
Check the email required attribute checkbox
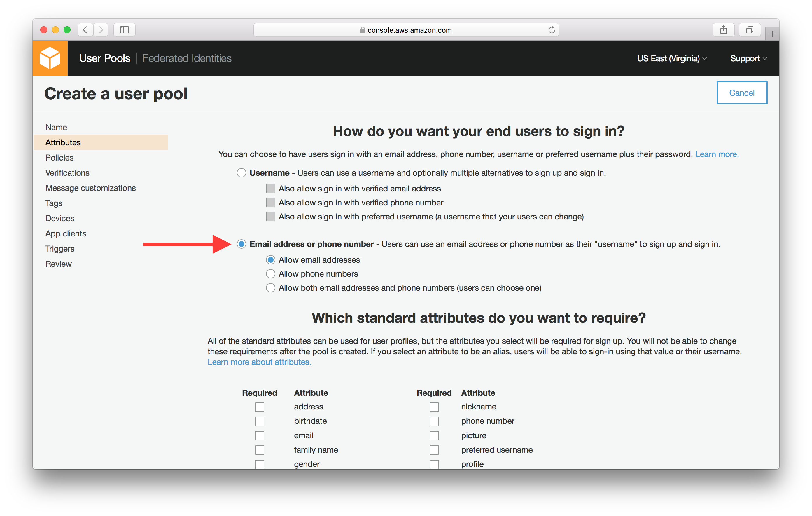click(259, 435)
